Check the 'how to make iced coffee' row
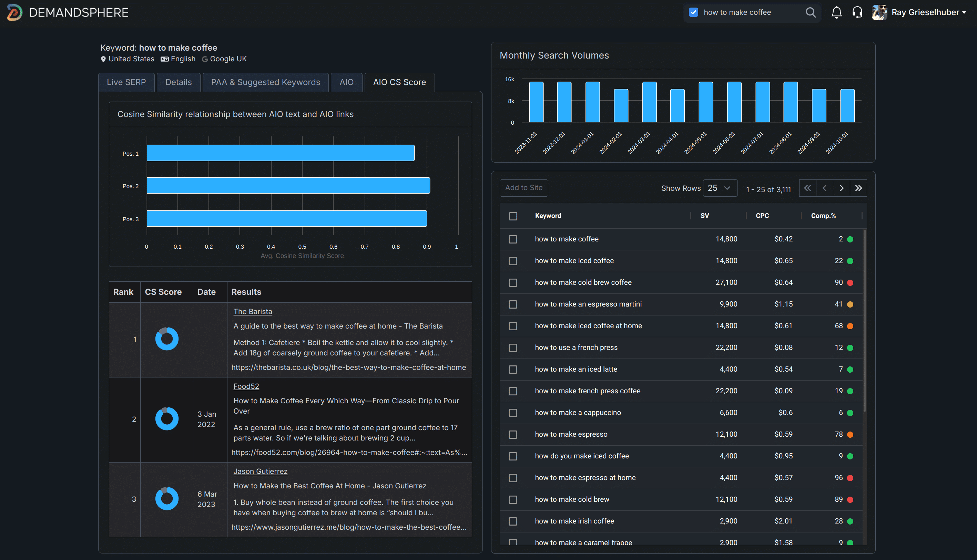 pos(513,261)
